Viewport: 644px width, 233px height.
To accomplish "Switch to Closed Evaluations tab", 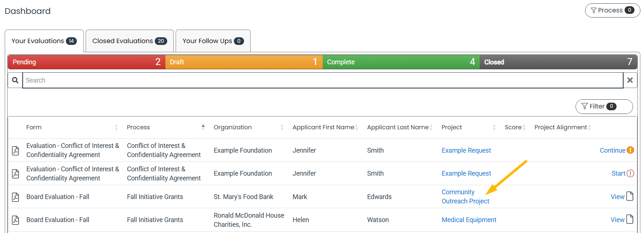I will (130, 41).
